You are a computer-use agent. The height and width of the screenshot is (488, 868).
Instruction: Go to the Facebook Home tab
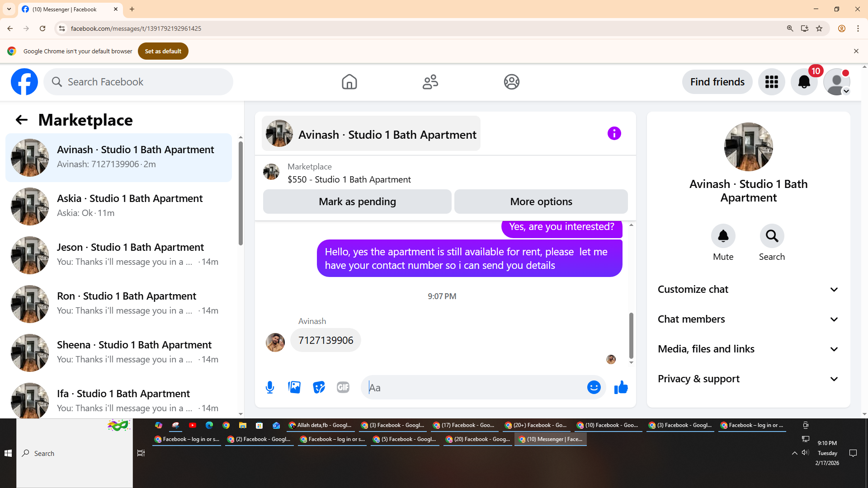[349, 82]
